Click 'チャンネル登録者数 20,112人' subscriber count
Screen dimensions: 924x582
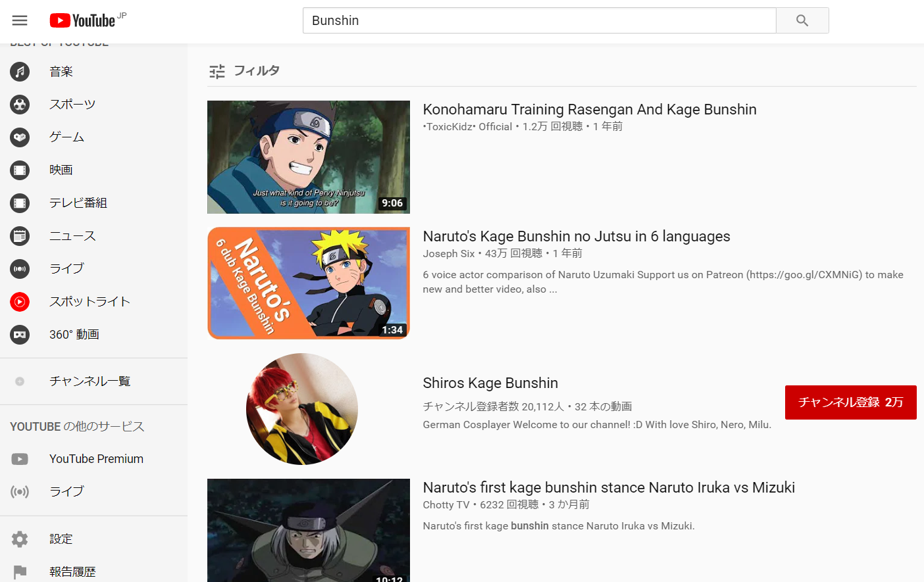(494, 407)
